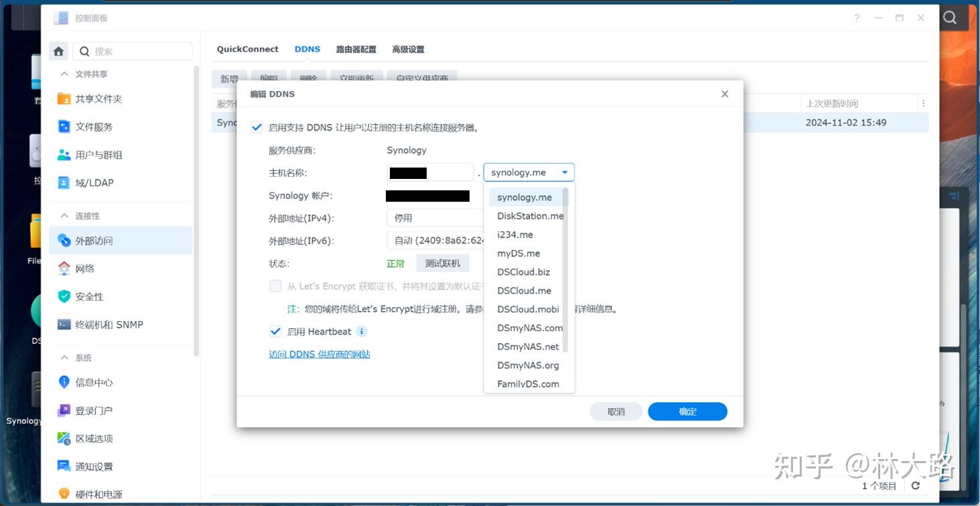Go to Control Panel home icon
This screenshot has height=506, width=980.
(59, 51)
